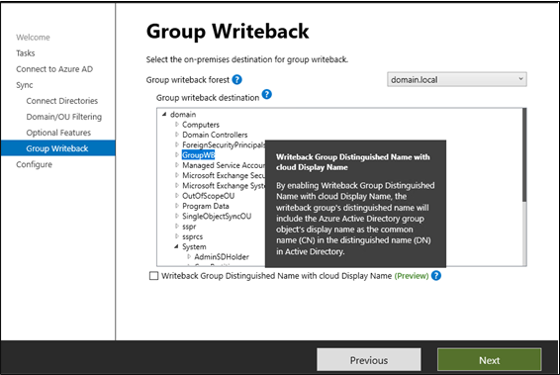Expand the Domain Controllers node

(x=177, y=135)
